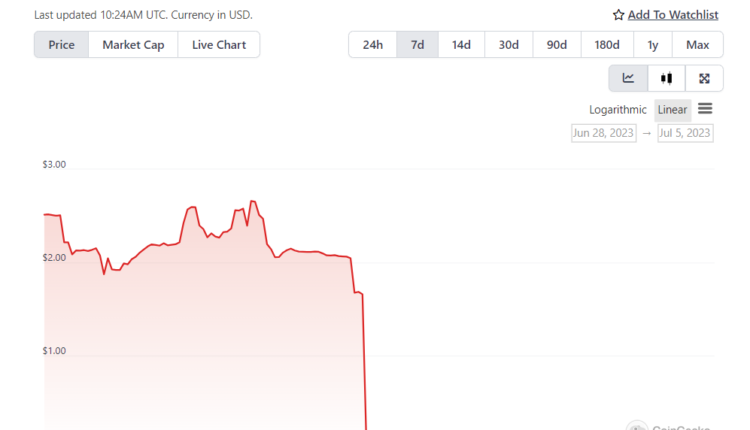
Task: Show the 30d price range
Action: [x=508, y=45]
